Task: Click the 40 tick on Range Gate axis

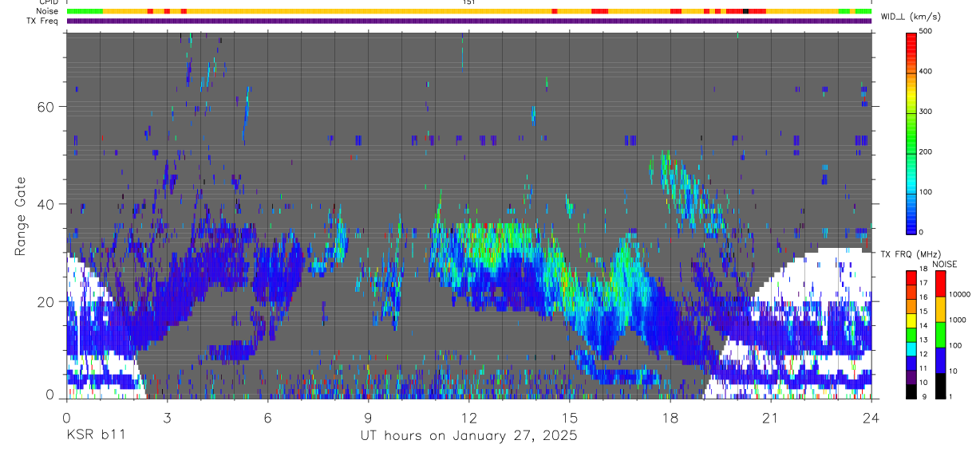Action: (45, 204)
